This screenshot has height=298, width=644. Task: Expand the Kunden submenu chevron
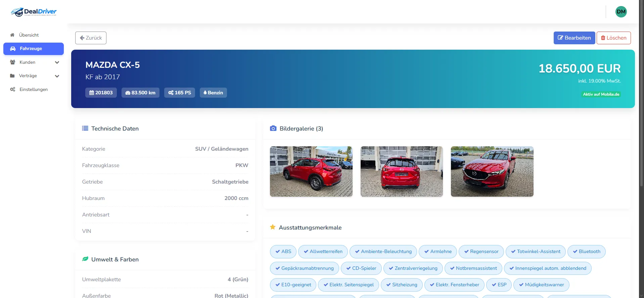coord(57,62)
